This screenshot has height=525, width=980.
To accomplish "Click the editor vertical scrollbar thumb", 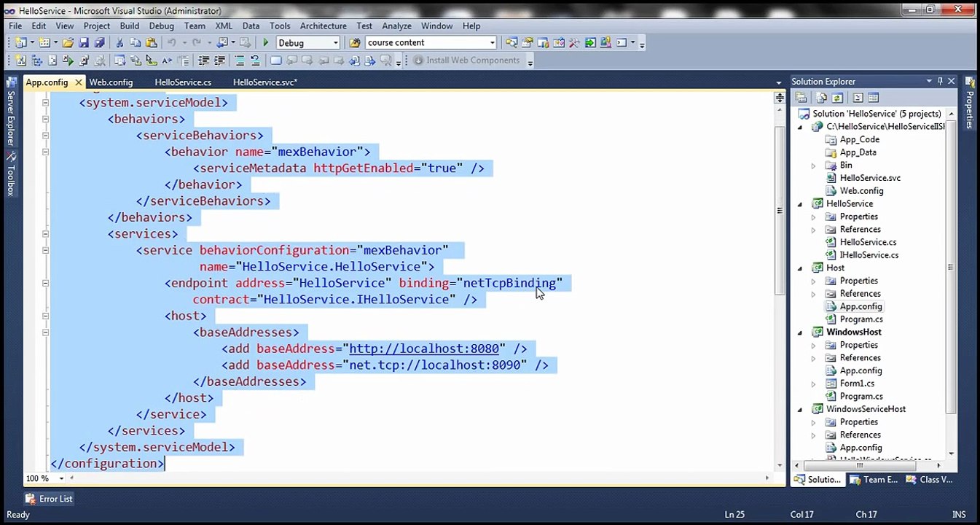I will pyautogui.click(x=780, y=211).
